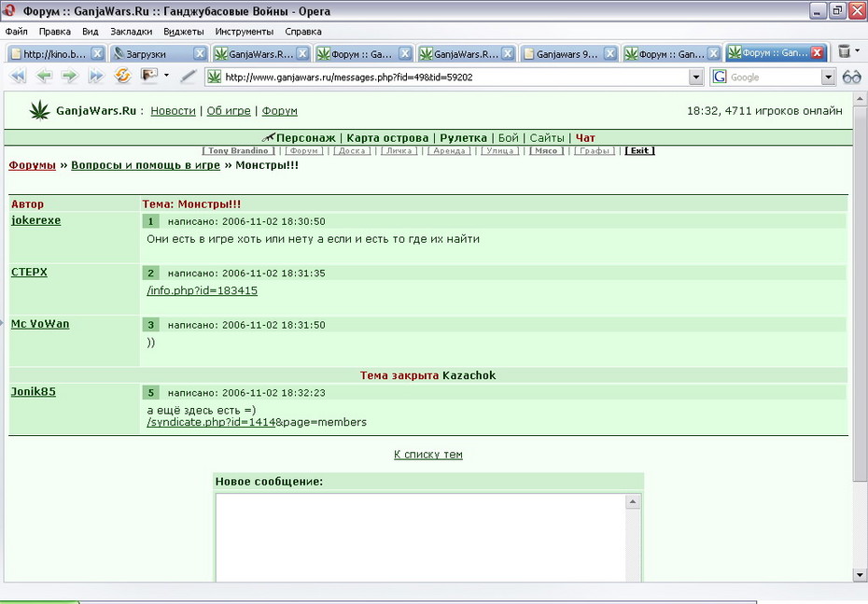868x604 pixels.
Task: Open the Файл menu
Action: point(16,32)
